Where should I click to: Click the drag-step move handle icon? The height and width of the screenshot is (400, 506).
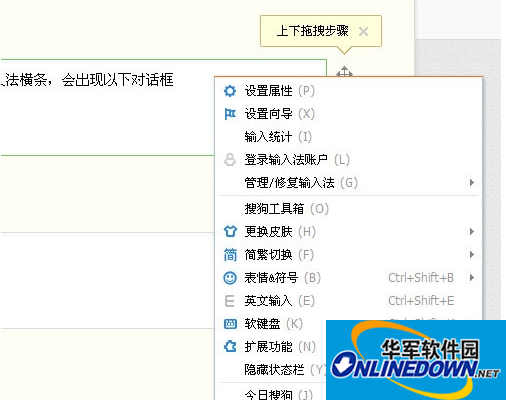(344, 71)
